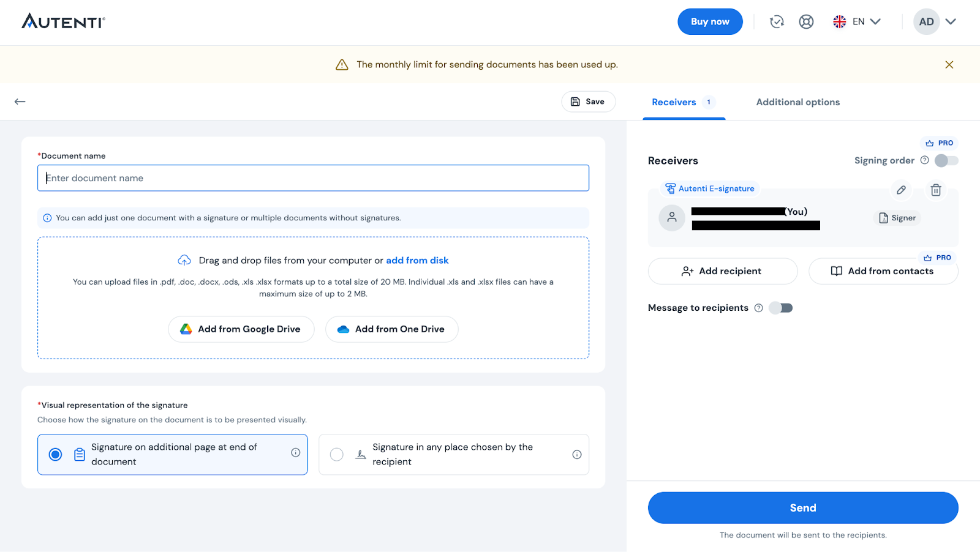The image size is (980, 552).
Task: Open Message to recipients help tooltip
Action: click(758, 308)
